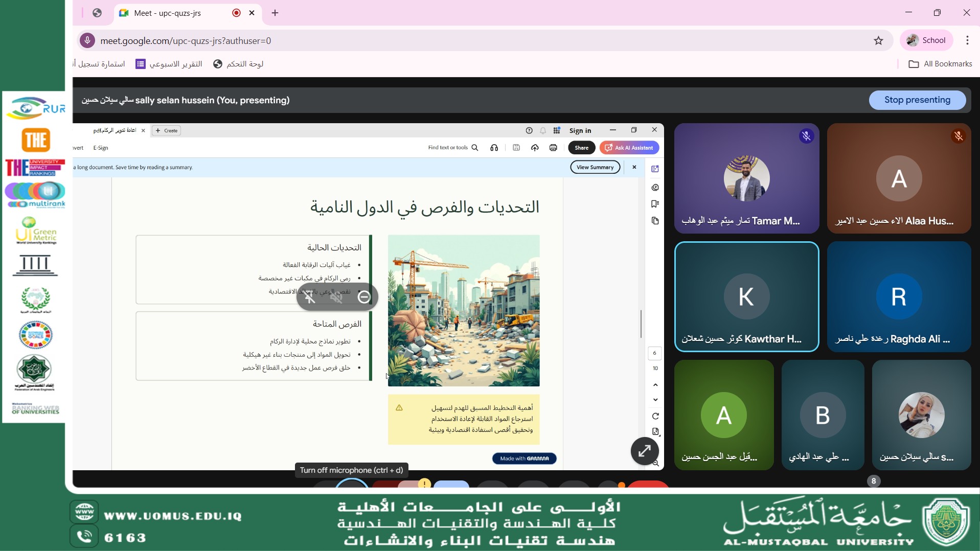
Task: Unpin the presentation in the floating overlay
Action: [310, 297]
